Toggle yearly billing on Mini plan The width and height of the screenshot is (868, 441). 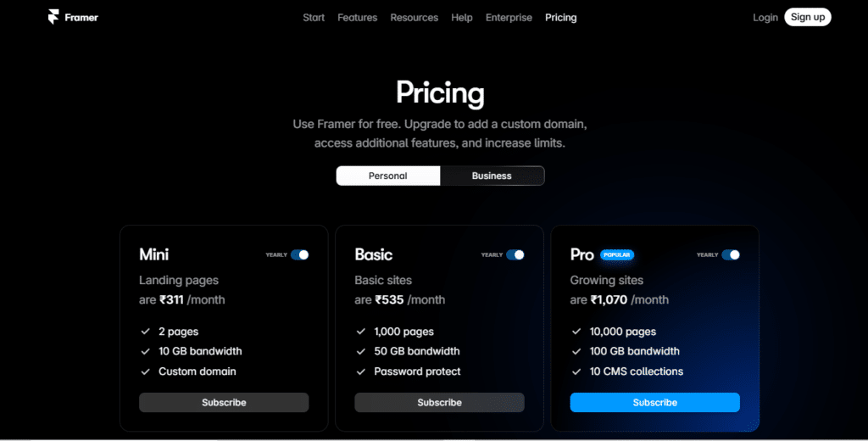pyautogui.click(x=299, y=255)
